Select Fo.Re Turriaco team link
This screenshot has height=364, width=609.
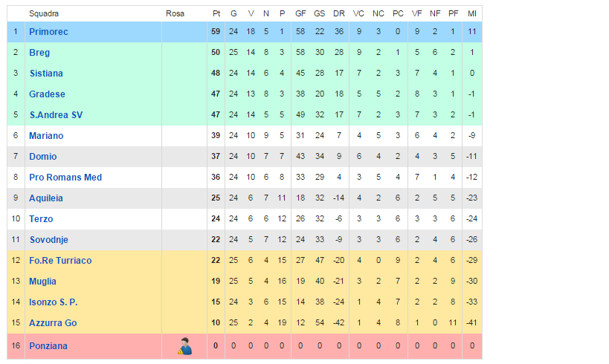coord(60,261)
